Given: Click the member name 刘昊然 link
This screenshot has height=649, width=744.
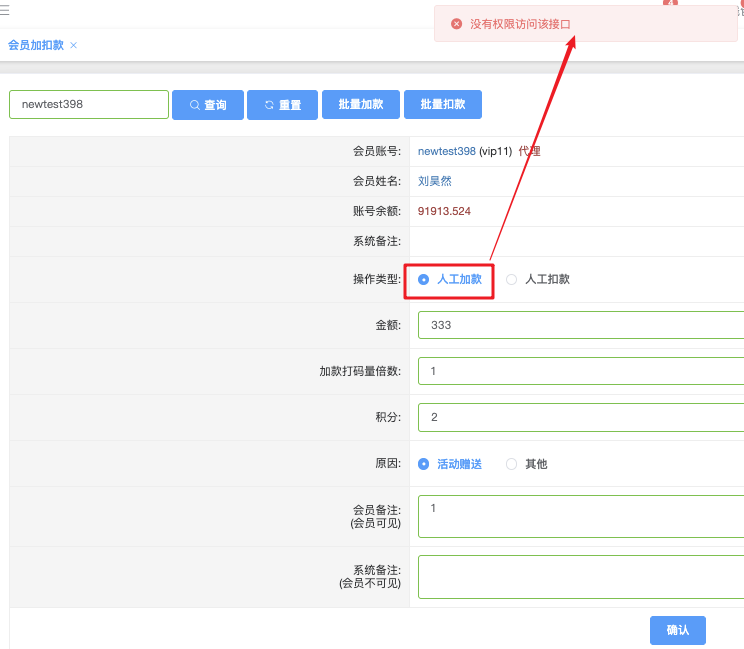Looking at the screenshot, I should pyautogui.click(x=434, y=181).
